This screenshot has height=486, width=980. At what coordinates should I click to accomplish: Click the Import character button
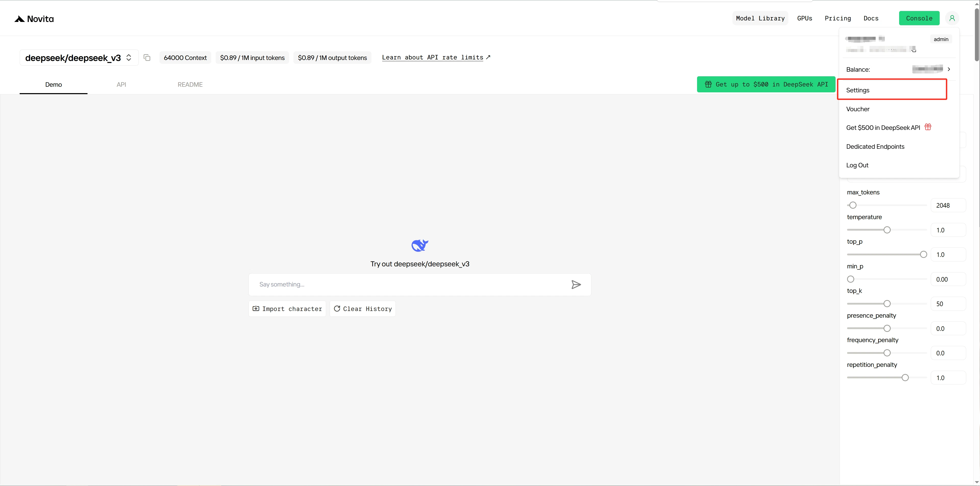287,309
